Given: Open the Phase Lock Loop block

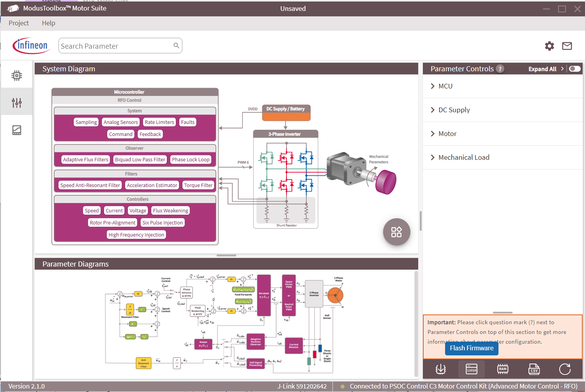Looking at the screenshot, I should (191, 159).
